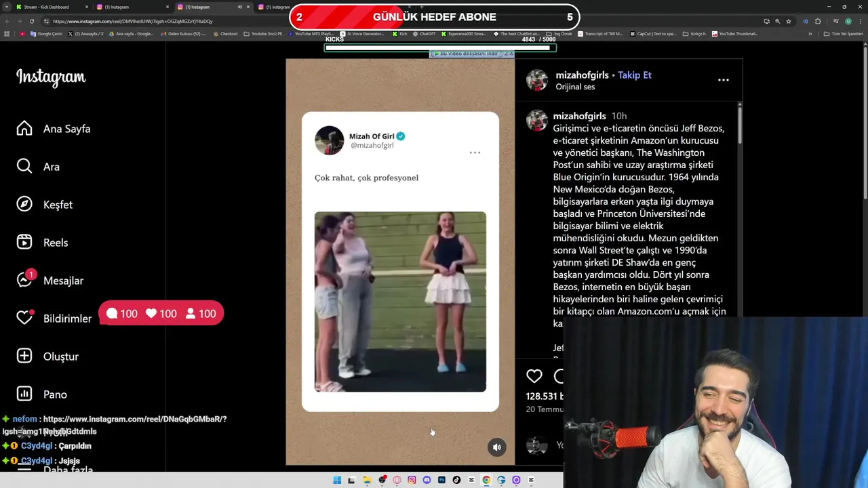The image size is (868, 488).
Task: Close the active Instagram tab
Action: [248, 7]
